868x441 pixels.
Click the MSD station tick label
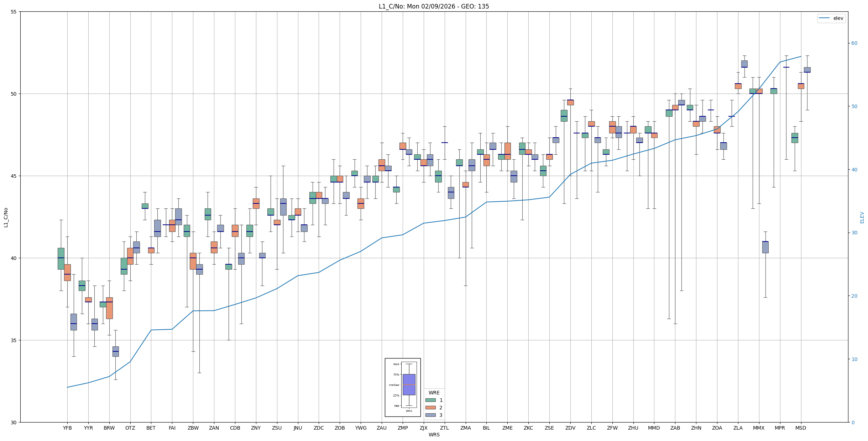tap(801, 428)
